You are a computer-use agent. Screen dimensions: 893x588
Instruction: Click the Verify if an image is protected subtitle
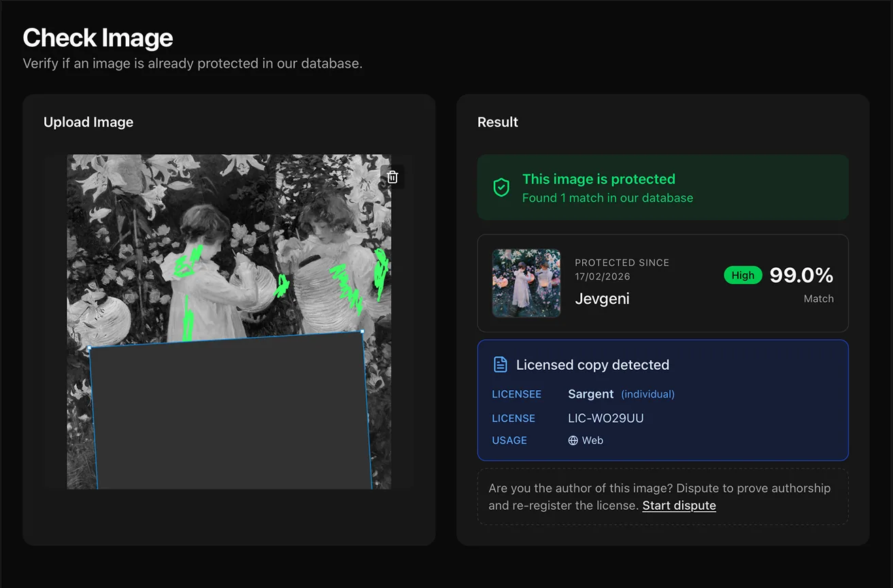(192, 63)
